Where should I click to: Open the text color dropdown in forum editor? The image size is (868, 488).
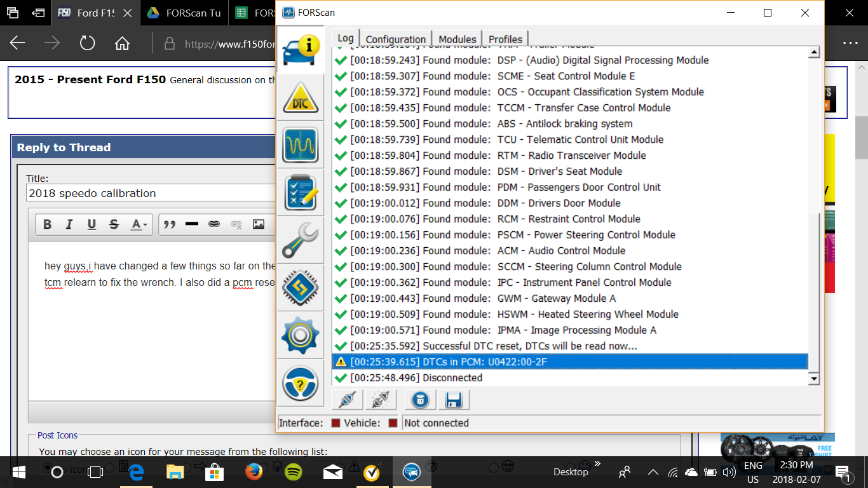click(139, 224)
